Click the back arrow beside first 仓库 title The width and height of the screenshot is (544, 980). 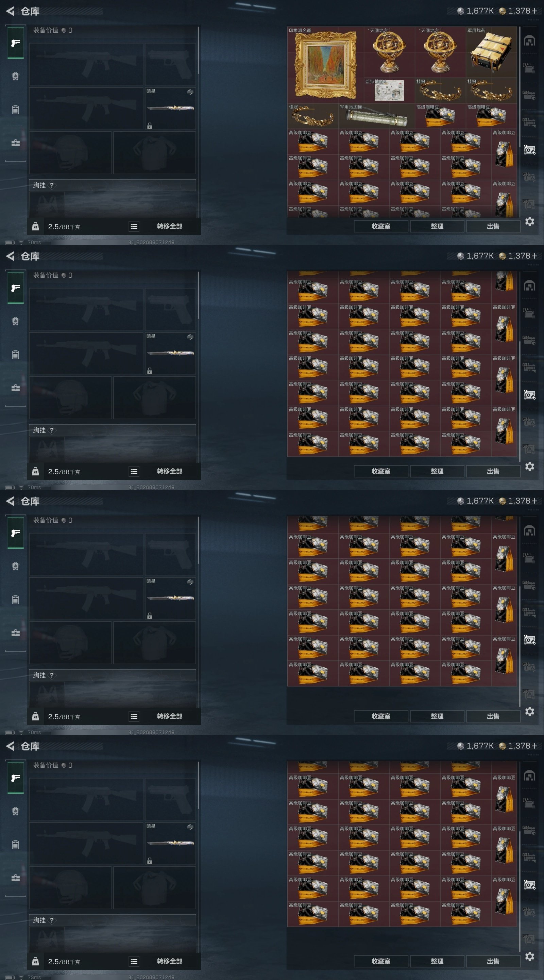[10, 11]
